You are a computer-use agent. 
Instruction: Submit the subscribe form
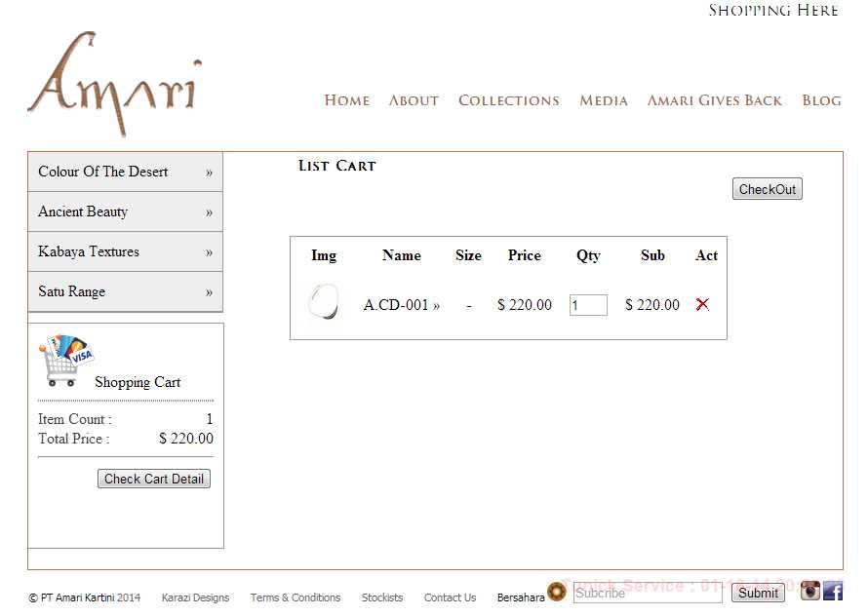tap(758, 593)
